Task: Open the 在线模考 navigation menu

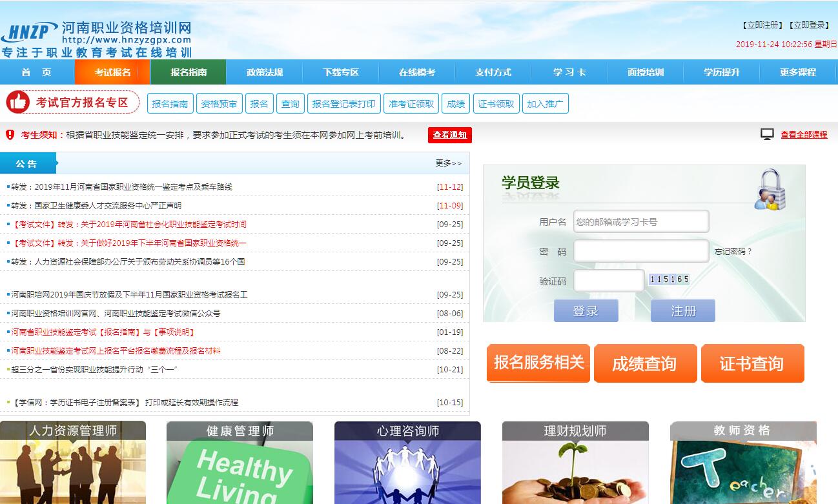Action: 417,72
